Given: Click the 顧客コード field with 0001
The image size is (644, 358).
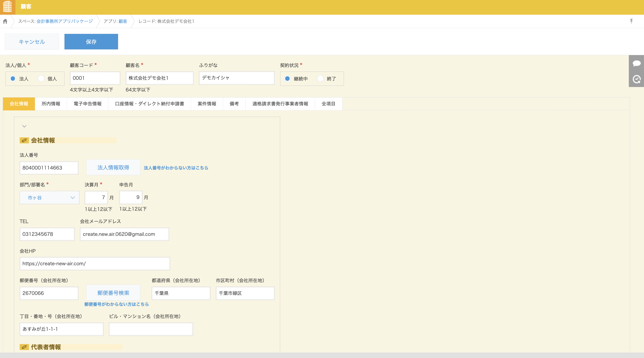Looking at the screenshot, I should 95,78.
